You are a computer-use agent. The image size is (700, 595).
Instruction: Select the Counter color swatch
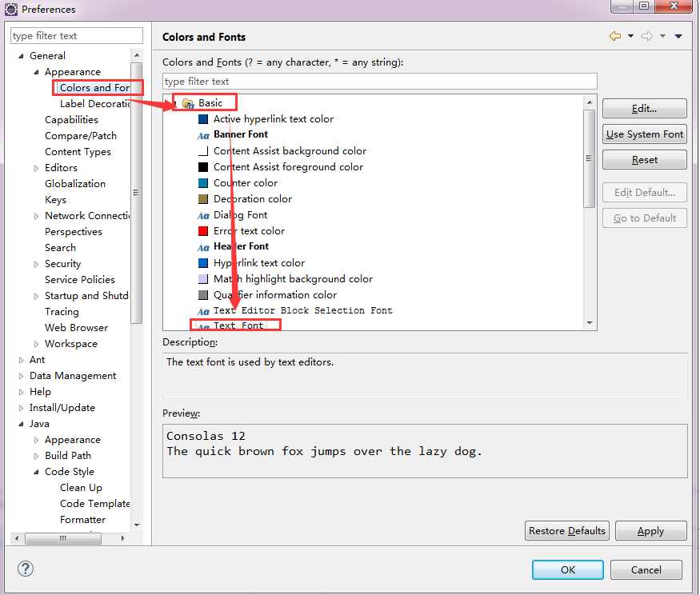click(203, 183)
